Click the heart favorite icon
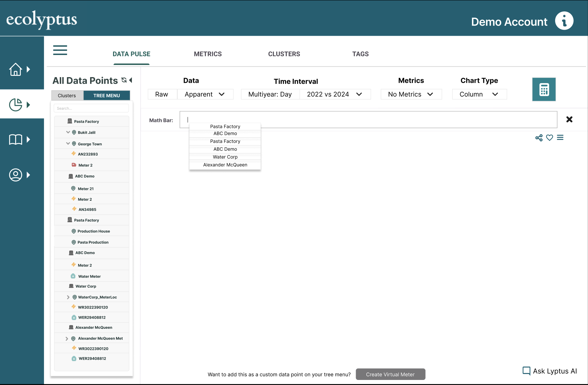Screen dimensions: 588x385 tap(549, 138)
